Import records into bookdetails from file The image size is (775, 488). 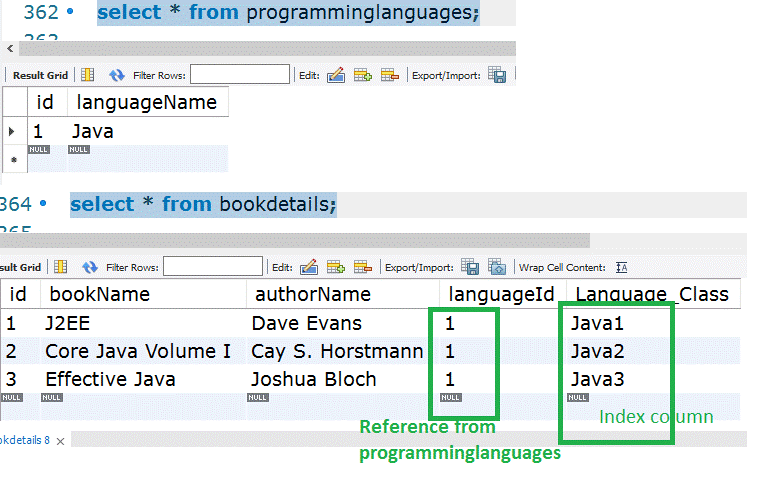click(x=497, y=266)
